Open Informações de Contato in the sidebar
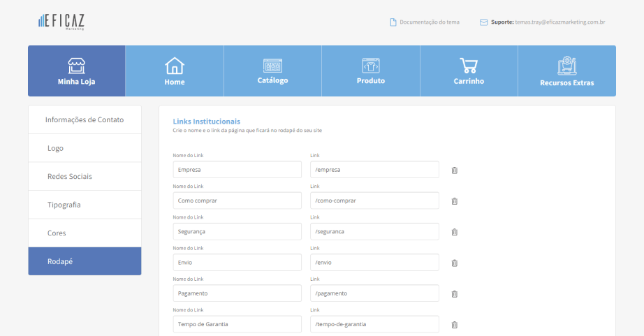Screen dimensions: 644x336 85,119
